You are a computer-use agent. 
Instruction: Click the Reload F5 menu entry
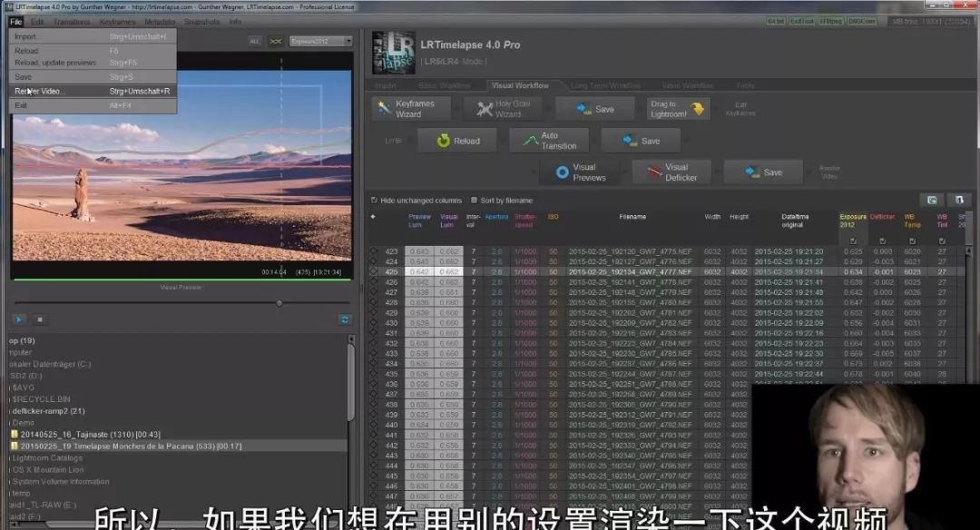point(93,51)
